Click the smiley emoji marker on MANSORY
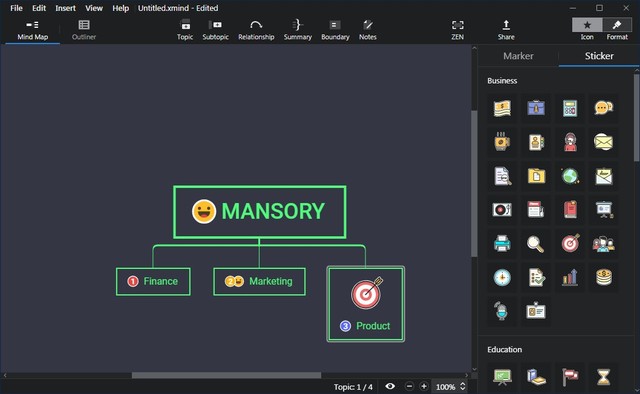The width and height of the screenshot is (640, 394). click(x=204, y=211)
